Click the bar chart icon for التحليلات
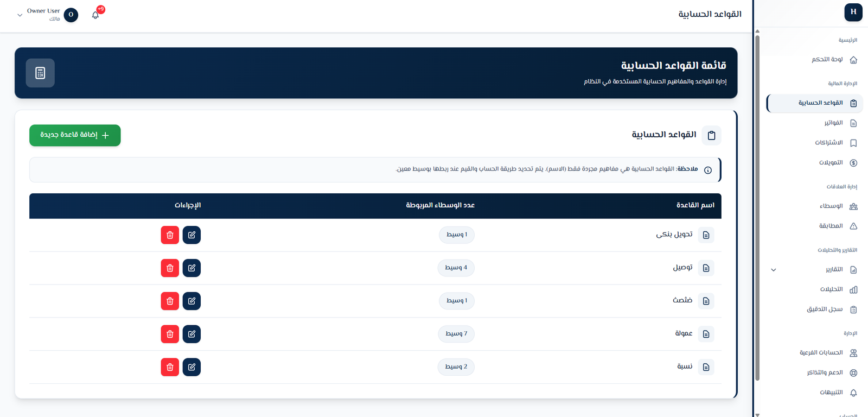The height and width of the screenshot is (417, 868). point(853,289)
